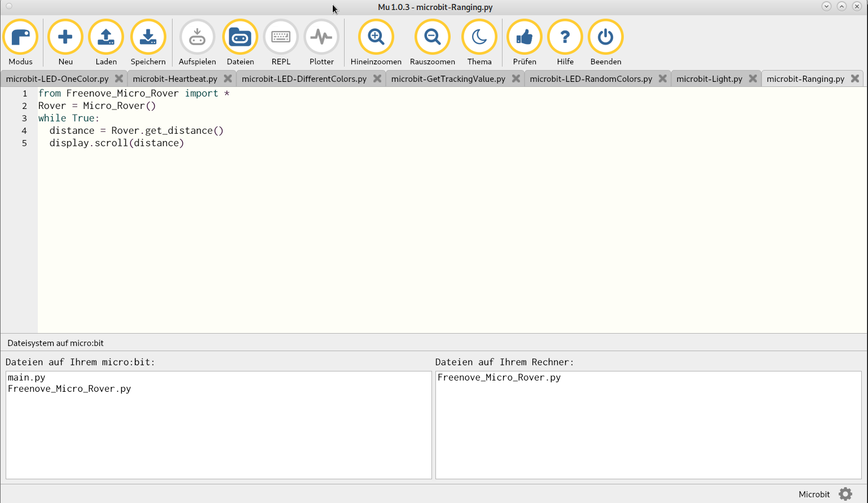The width and height of the screenshot is (868, 503).
Task: Zoom in with Hineinzoomen
Action: point(376,37)
